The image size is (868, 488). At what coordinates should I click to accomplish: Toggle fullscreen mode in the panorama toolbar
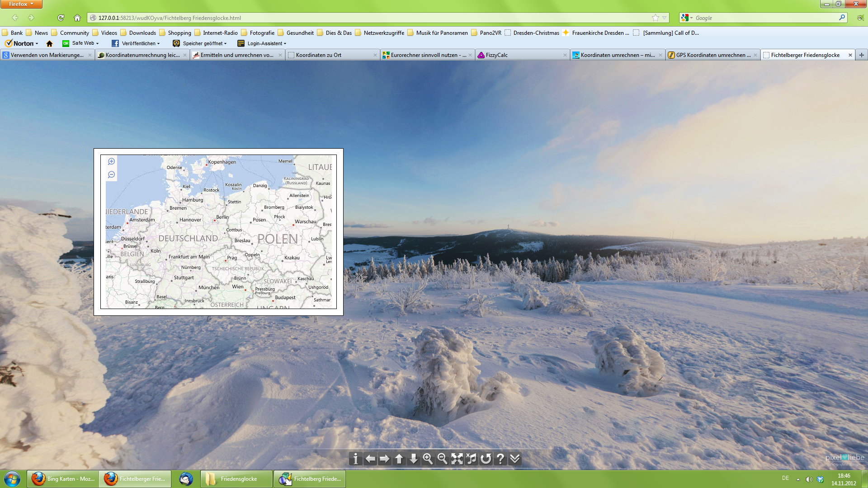(457, 459)
